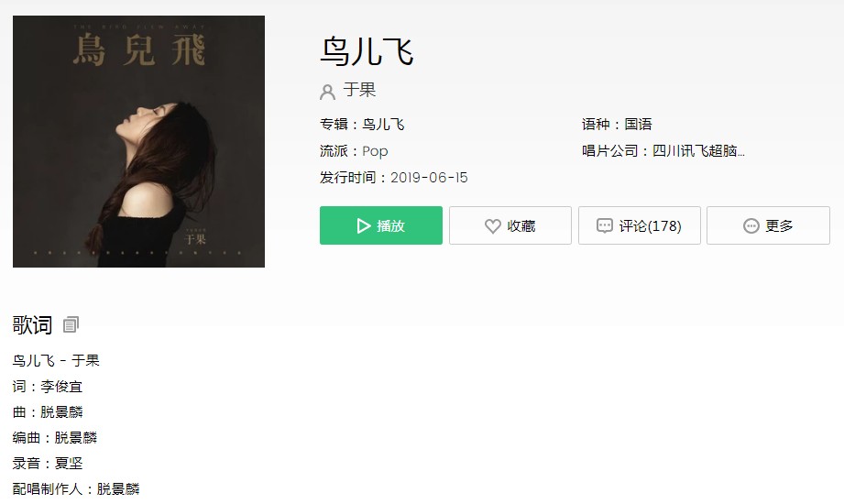Viewport: 844px width, 504px height.
Task: Click the album cover artwork
Action: coord(139,142)
